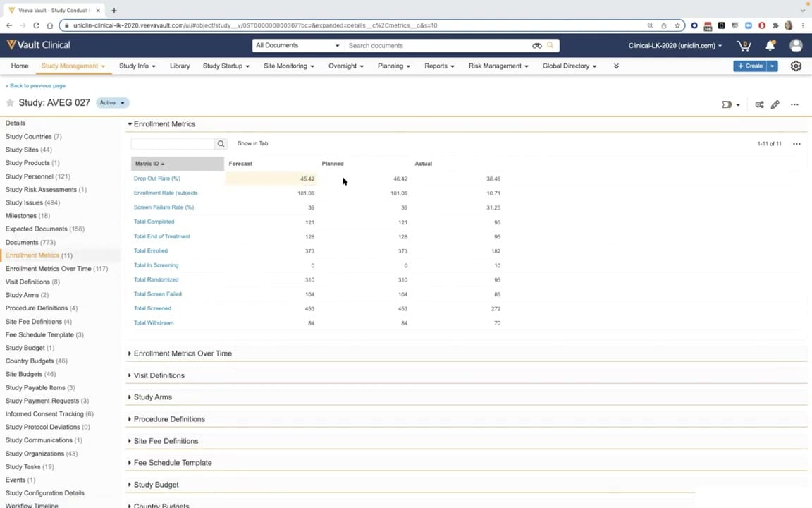Screen dimensions: 812x508
Task: Open the Risk Management menu
Action: tap(498, 66)
